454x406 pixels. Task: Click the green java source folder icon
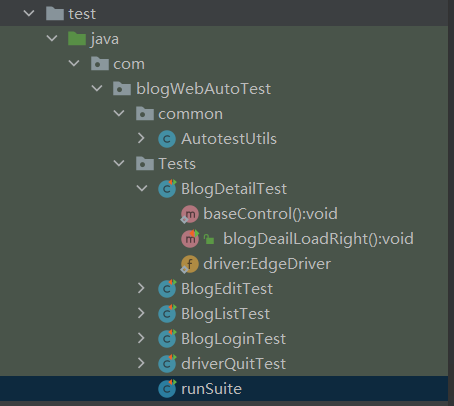coord(77,39)
